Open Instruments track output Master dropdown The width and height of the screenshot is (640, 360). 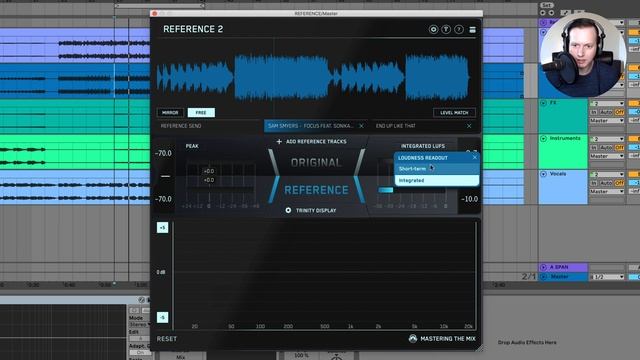[607, 156]
